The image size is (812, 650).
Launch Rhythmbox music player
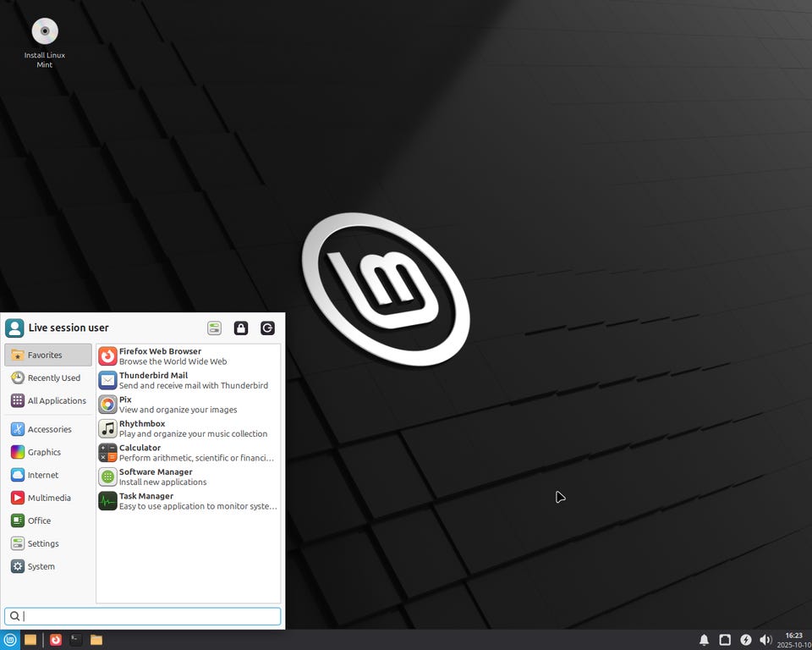coord(189,428)
